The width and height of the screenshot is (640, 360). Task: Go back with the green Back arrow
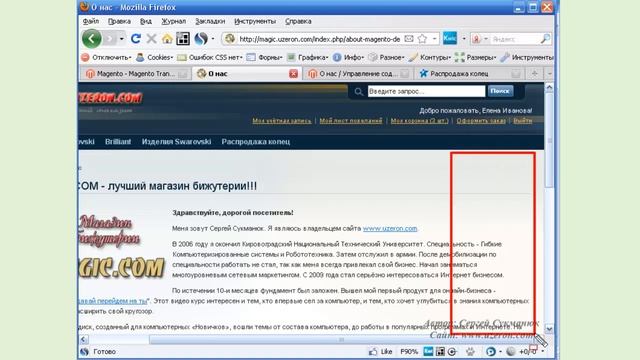[91, 39]
